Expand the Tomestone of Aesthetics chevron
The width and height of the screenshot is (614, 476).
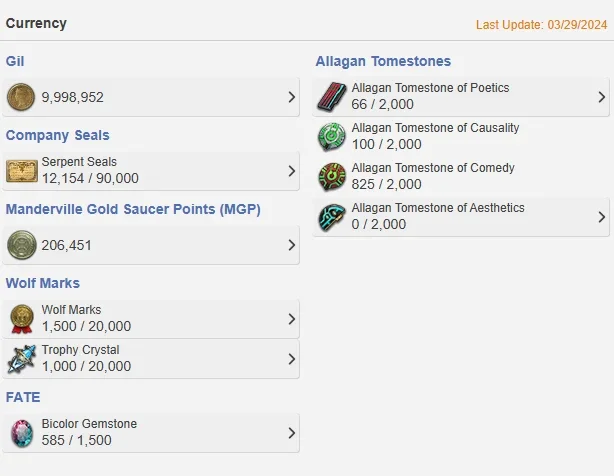[x=602, y=217]
